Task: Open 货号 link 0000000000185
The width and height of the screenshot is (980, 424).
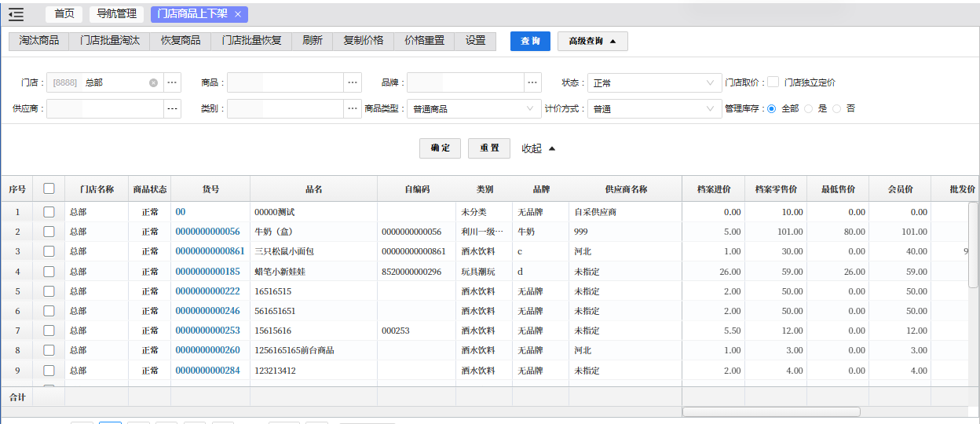Action: [207, 272]
